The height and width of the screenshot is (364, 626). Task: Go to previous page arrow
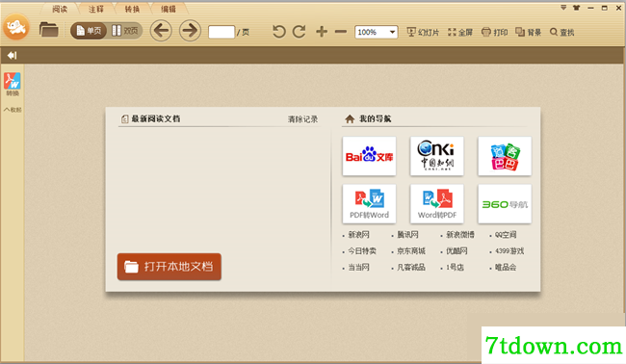point(161,31)
